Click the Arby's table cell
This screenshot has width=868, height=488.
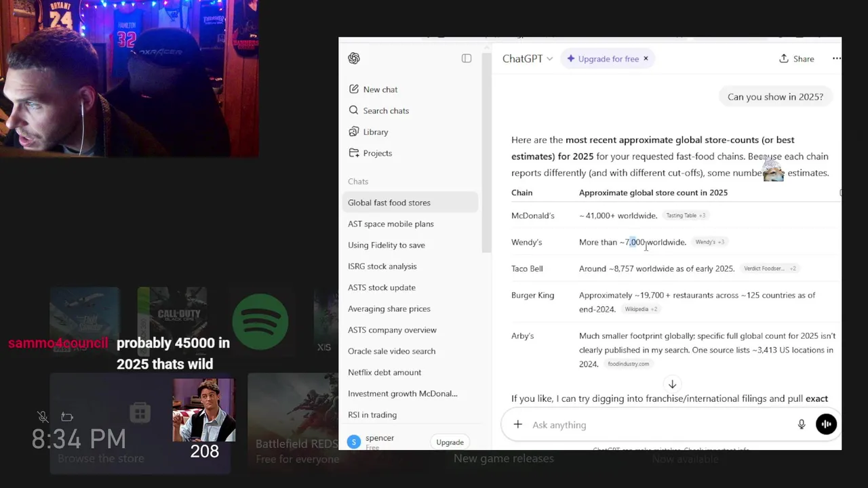pyautogui.click(x=522, y=335)
